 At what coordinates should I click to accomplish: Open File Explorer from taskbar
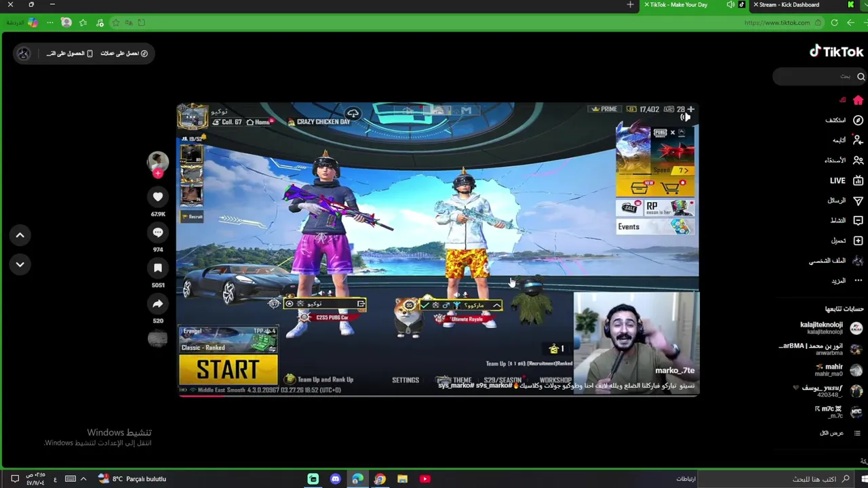pos(402,479)
